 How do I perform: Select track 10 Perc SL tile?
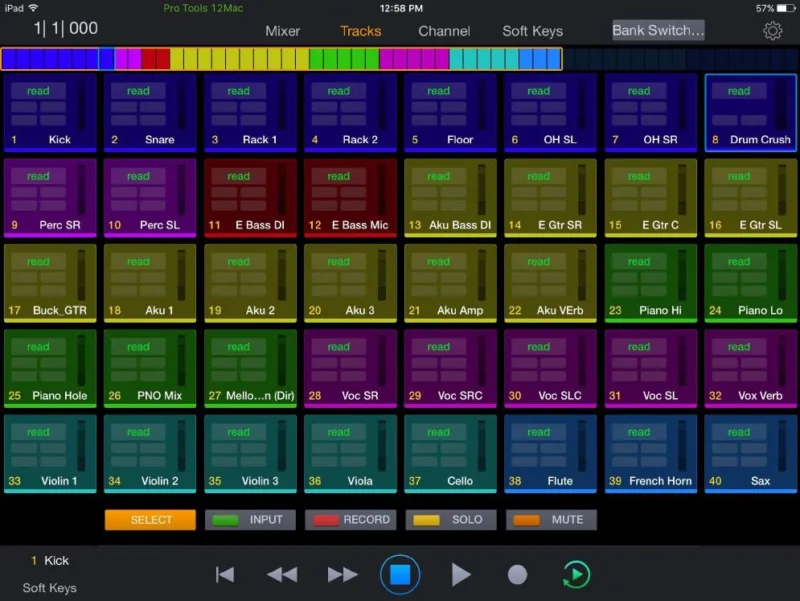(x=150, y=198)
